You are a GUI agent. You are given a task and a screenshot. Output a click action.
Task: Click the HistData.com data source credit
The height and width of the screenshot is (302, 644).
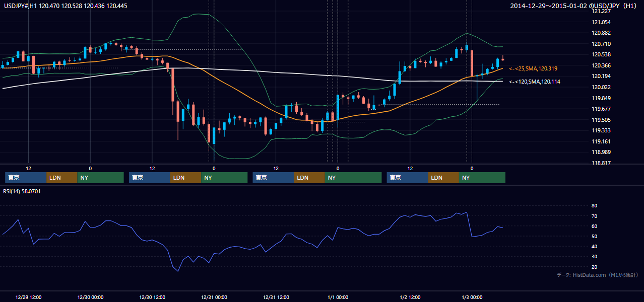[598, 275]
